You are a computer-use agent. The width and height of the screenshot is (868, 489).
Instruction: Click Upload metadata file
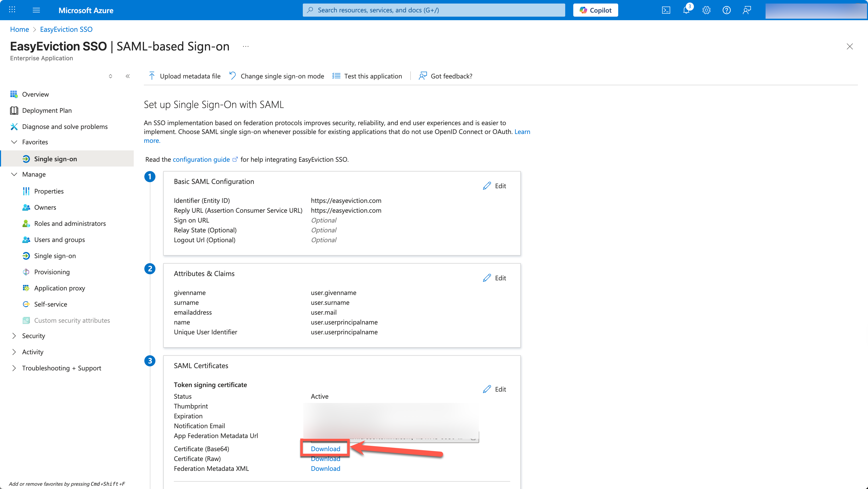pyautogui.click(x=184, y=76)
